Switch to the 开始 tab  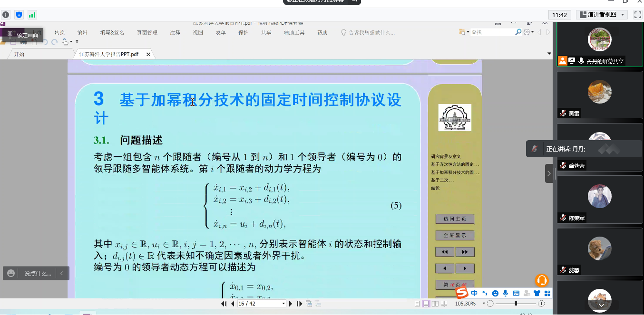[19, 54]
